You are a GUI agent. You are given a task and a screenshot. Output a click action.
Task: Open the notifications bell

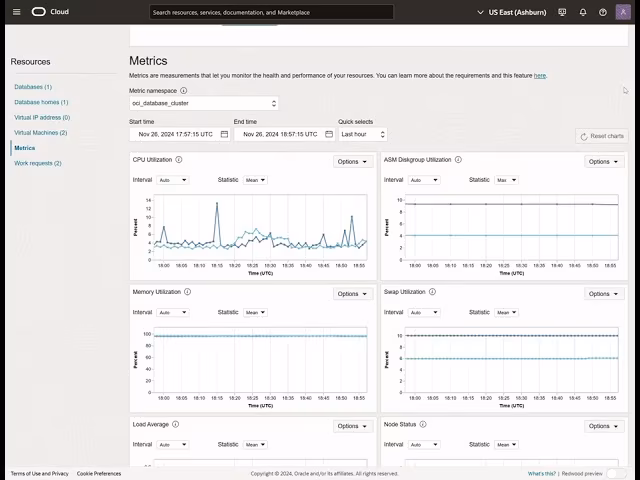point(583,12)
